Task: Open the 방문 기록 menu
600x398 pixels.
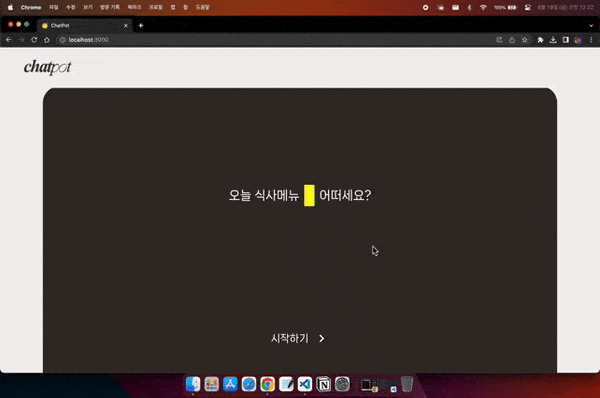Action: point(110,7)
